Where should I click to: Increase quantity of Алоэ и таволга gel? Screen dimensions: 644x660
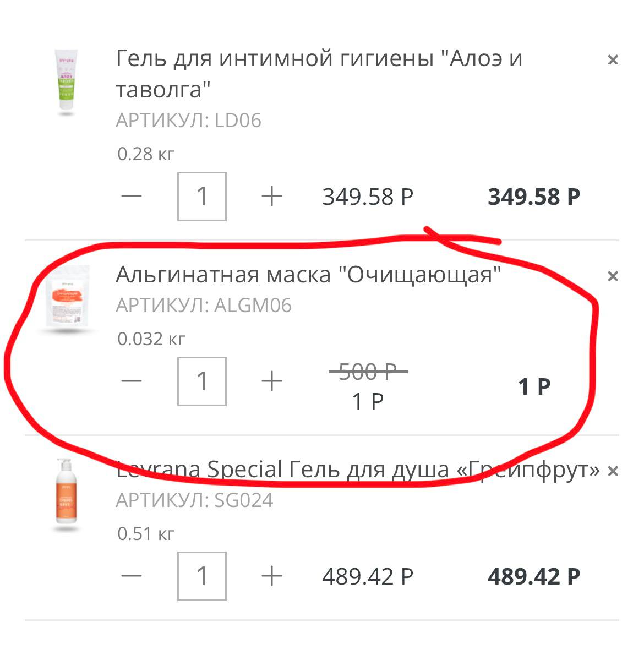click(271, 196)
